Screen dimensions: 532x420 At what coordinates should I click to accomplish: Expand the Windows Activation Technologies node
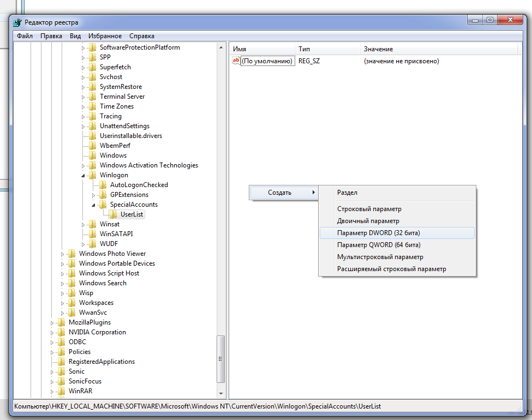click(83, 166)
